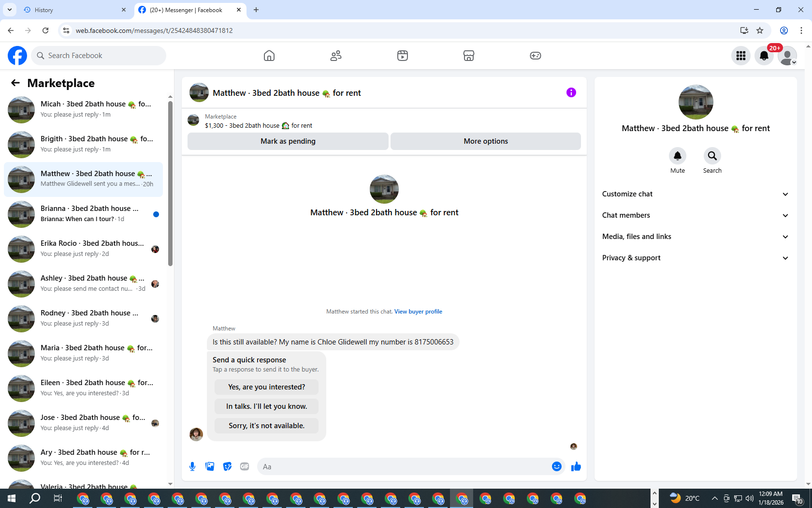Open Windows taskbar search
The image size is (812, 508).
coord(35,498)
